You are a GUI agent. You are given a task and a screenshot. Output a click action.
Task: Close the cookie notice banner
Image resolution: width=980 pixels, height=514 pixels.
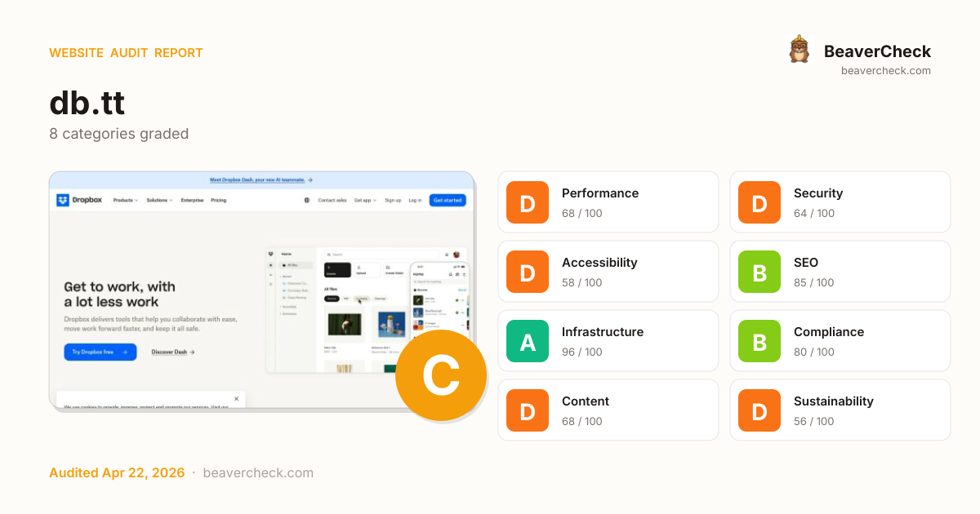click(237, 399)
